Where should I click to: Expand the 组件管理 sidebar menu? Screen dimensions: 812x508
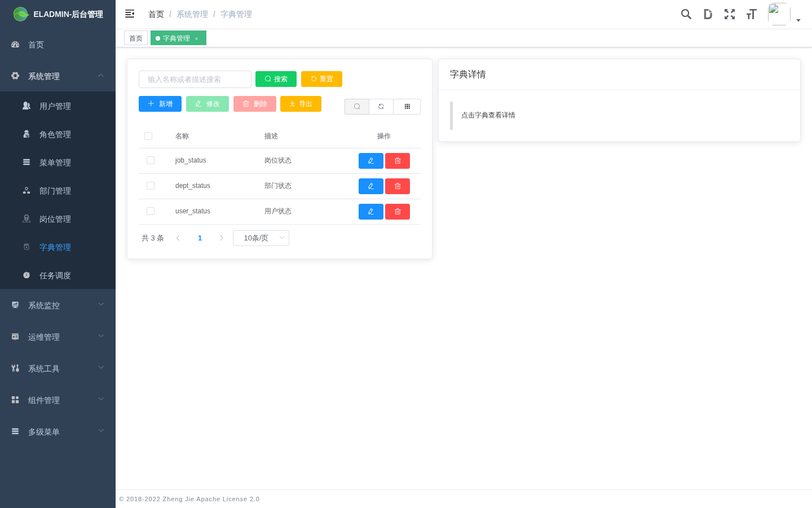(x=58, y=400)
